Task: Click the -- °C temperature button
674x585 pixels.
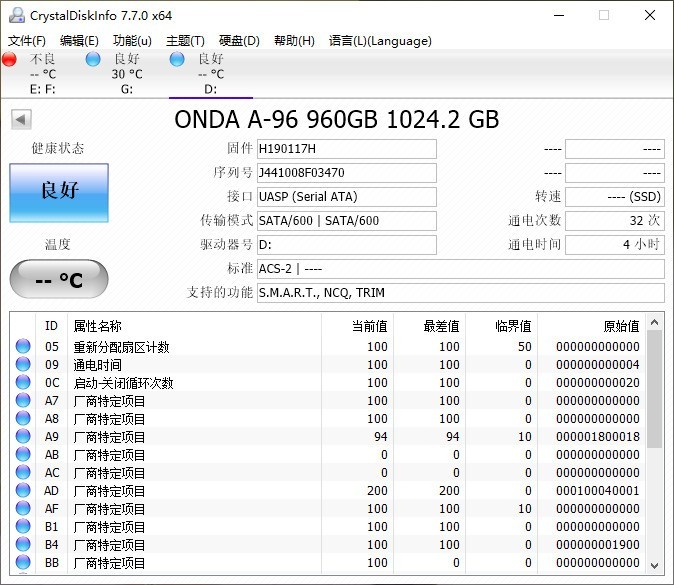Action: [59, 279]
